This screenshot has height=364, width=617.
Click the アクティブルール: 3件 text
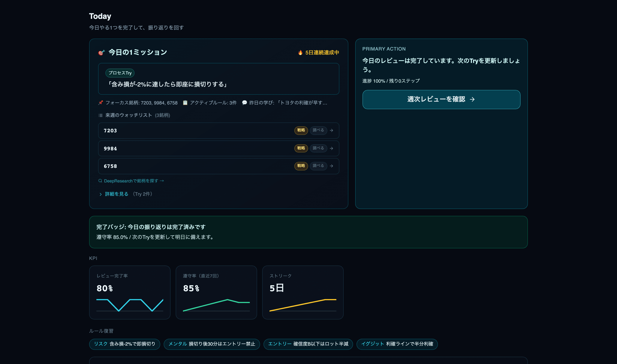(x=213, y=103)
